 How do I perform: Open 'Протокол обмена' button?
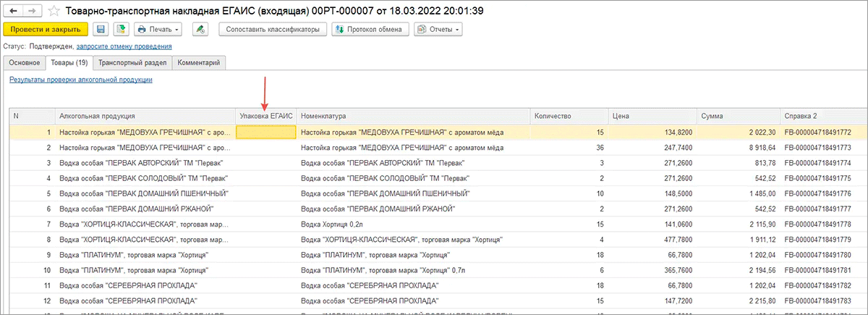pyautogui.click(x=370, y=30)
